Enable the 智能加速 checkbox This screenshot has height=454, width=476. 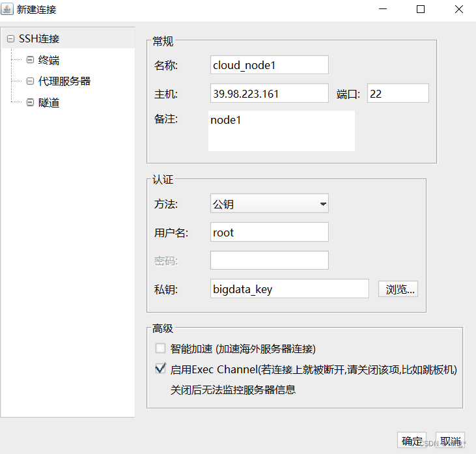(x=160, y=348)
